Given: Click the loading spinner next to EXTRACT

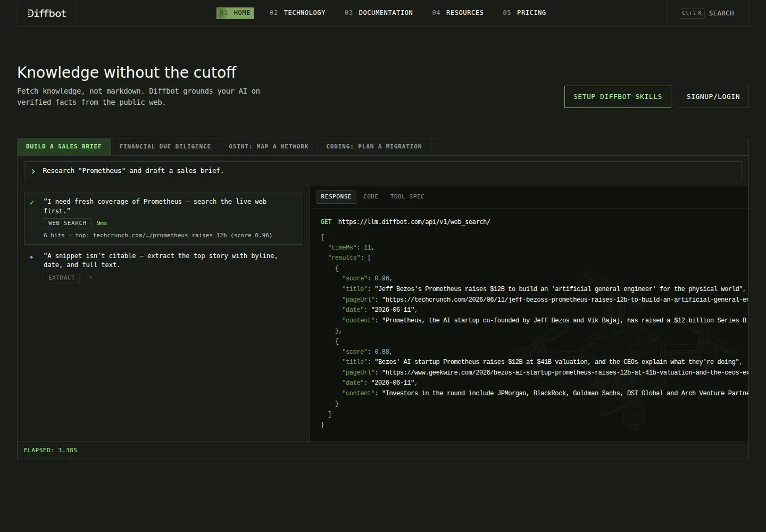Looking at the screenshot, I should pos(89,278).
